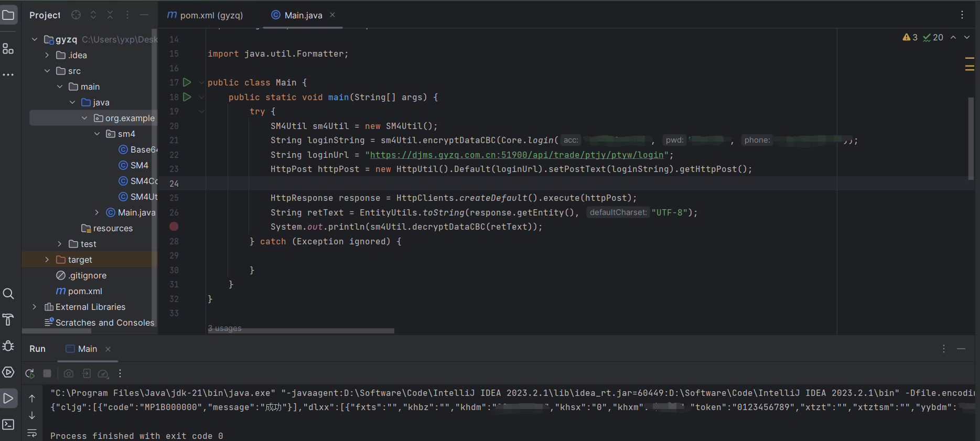Collapse the java folder
Image resolution: width=980 pixels, height=441 pixels.
click(x=72, y=102)
